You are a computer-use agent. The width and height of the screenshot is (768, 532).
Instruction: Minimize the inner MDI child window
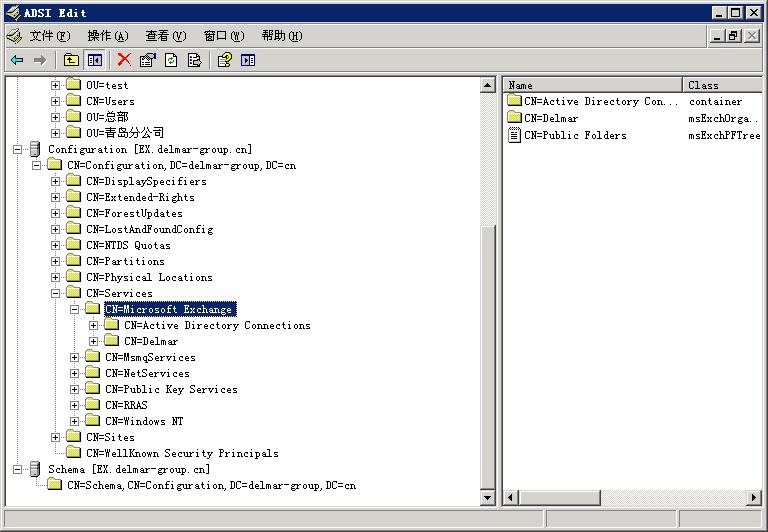coord(717,35)
